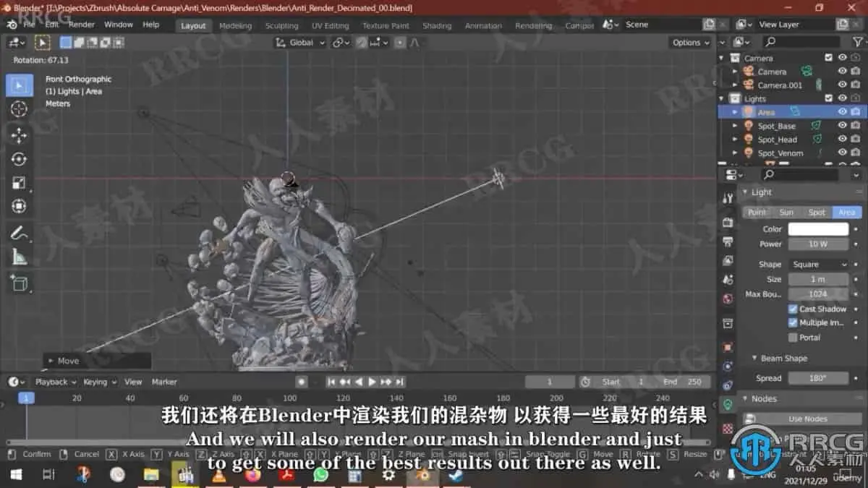868x488 pixels.
Task: Select the Select Box tool
Action: [19, 85]
